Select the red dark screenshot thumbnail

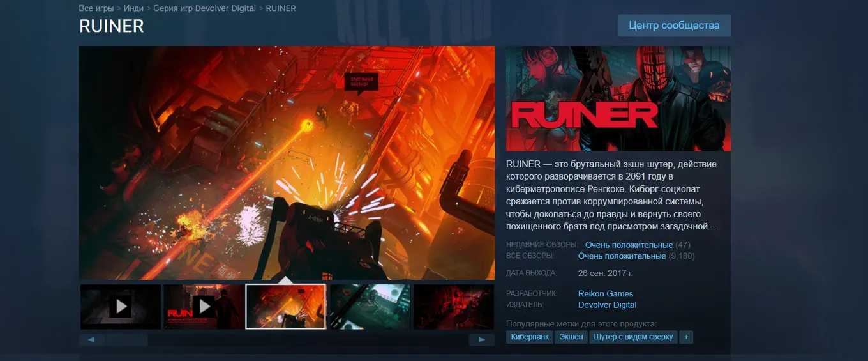coord(453,307)
